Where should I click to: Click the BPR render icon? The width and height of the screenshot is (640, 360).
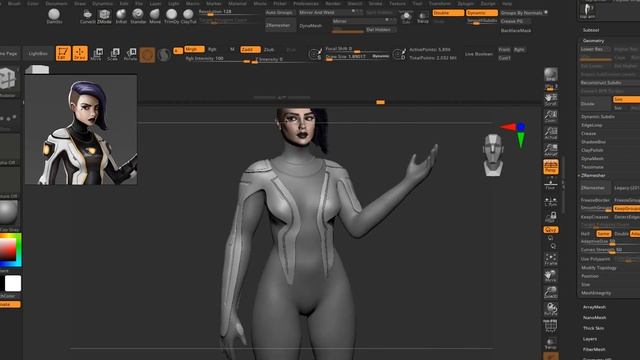pos(551,75)
